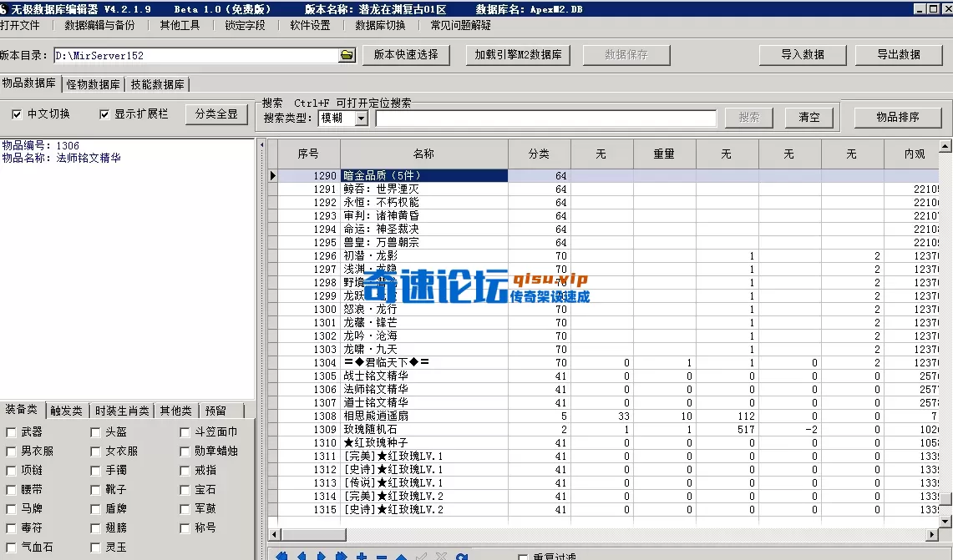Click the 版本快速选择 button
This screenshot has height=560, width=953.
click(x=406, y=54)
